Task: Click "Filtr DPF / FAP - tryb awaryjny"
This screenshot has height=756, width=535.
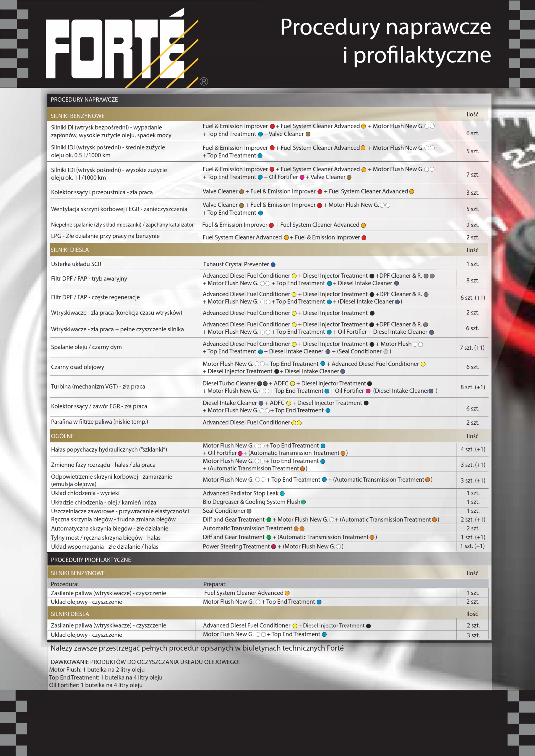Action: [x=89, y=278]
